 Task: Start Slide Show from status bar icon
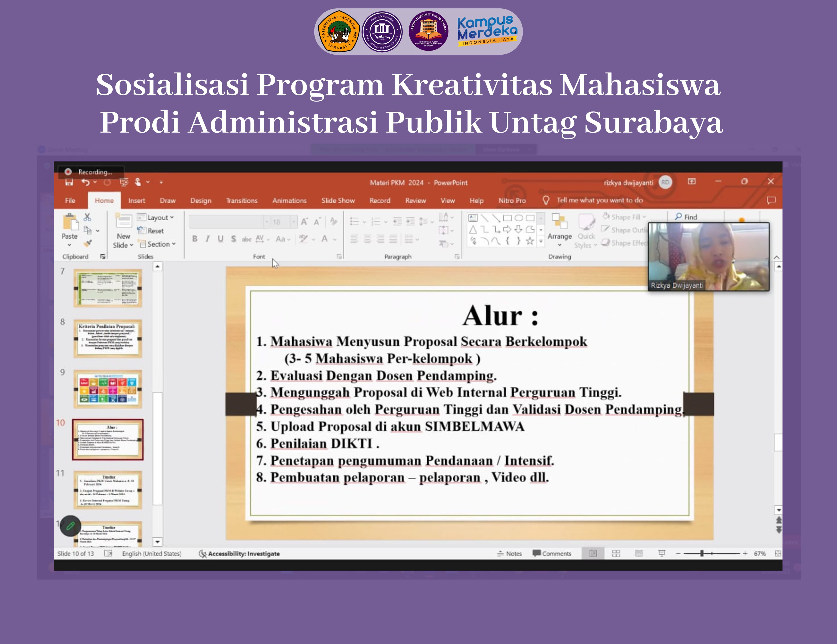click(x=662, y=553)
